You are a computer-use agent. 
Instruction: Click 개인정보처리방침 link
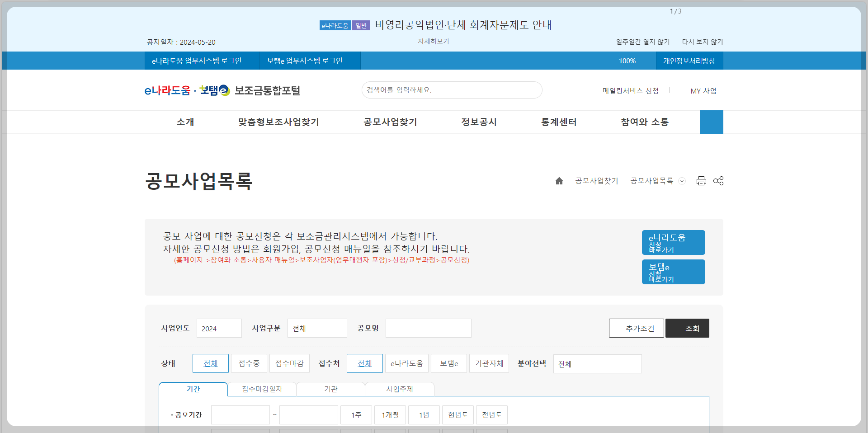point(689,61)
